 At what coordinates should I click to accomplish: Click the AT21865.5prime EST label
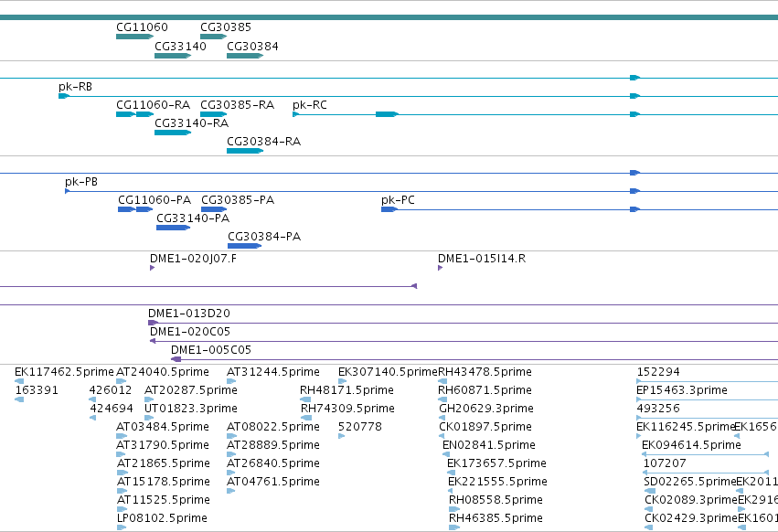(164, 464)
